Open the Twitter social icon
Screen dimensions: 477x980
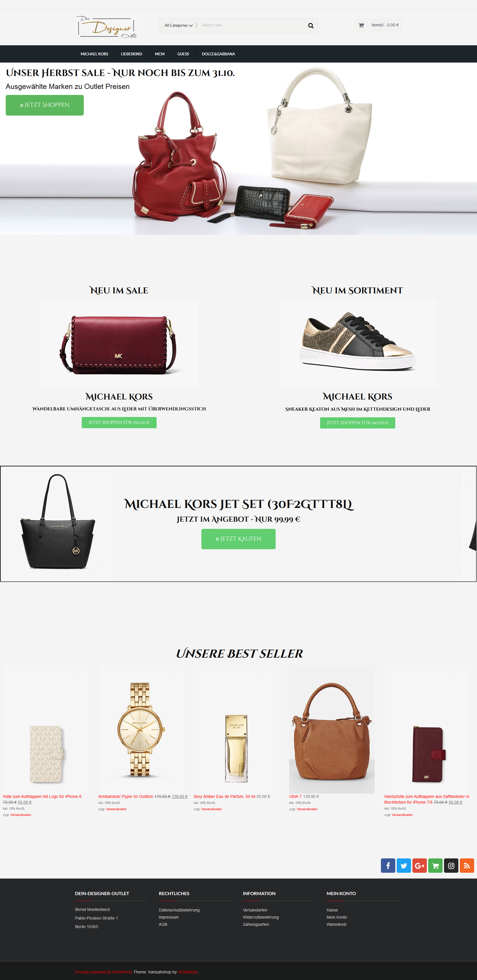point(404,866)
